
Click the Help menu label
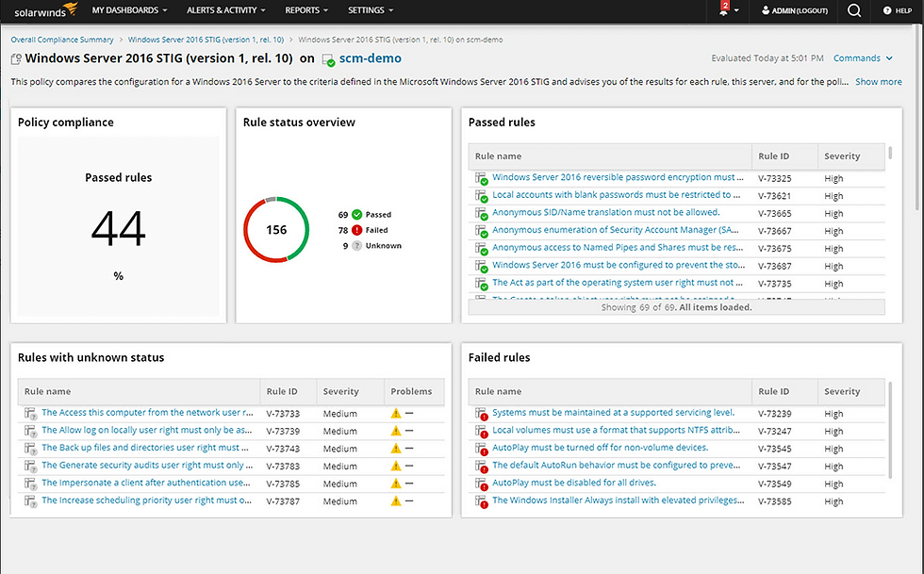tap(903, 10)
